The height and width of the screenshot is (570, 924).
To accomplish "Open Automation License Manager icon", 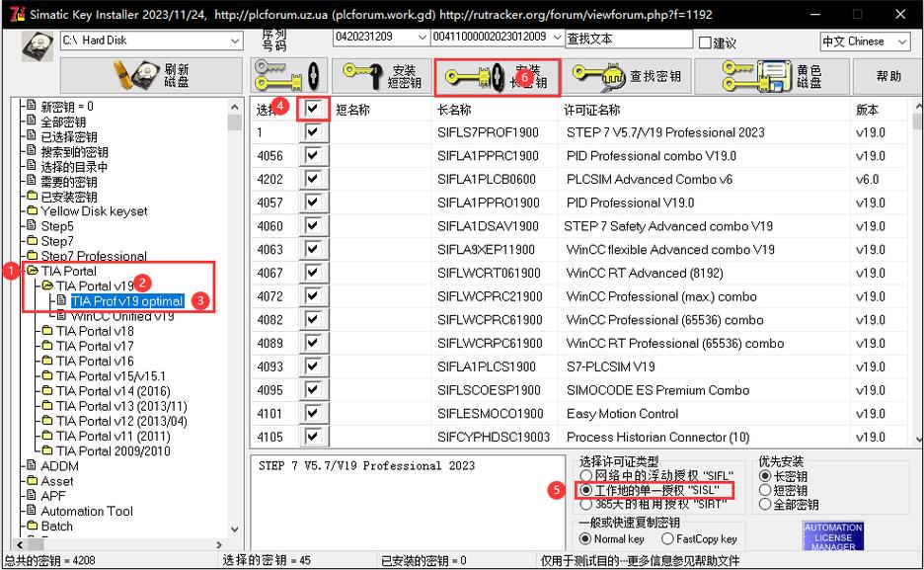I will pyautogui.click(x=833, y=536).
